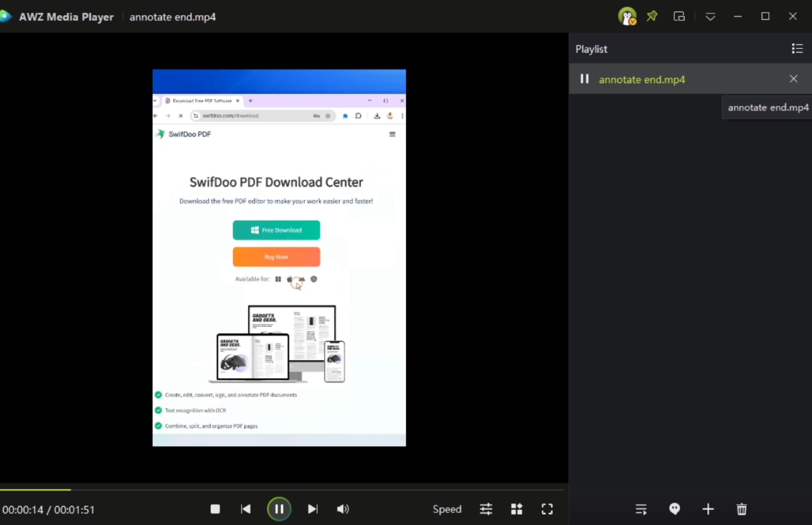
Task: Open the user account avatar
Action: coord(627,16)
